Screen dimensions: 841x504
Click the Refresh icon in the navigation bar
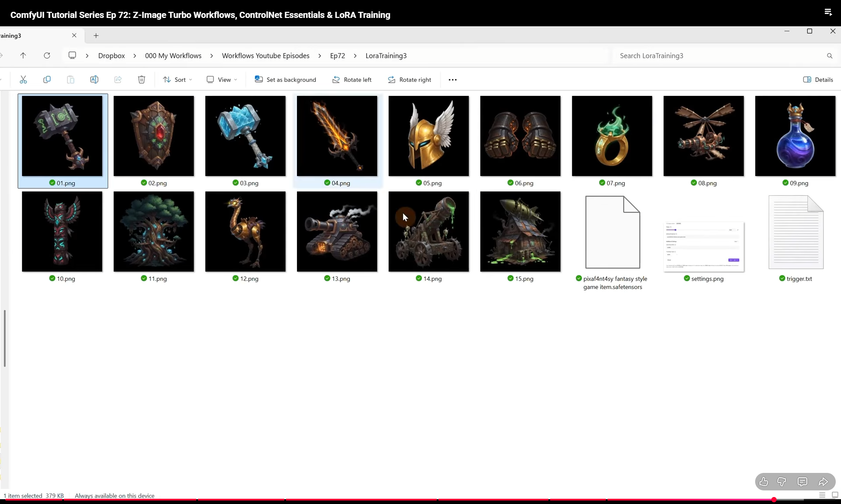(47, 56)
